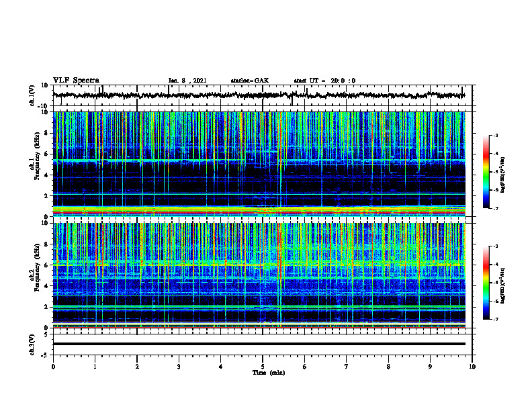Screen dimensions: 532x411
Task: Click the ch.1 spectrogram color scale bar
Action: pos(486,172)
